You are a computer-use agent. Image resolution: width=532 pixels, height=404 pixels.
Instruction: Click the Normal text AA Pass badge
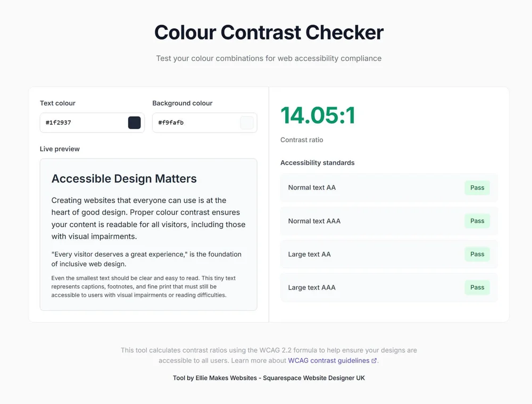(477, 188)
